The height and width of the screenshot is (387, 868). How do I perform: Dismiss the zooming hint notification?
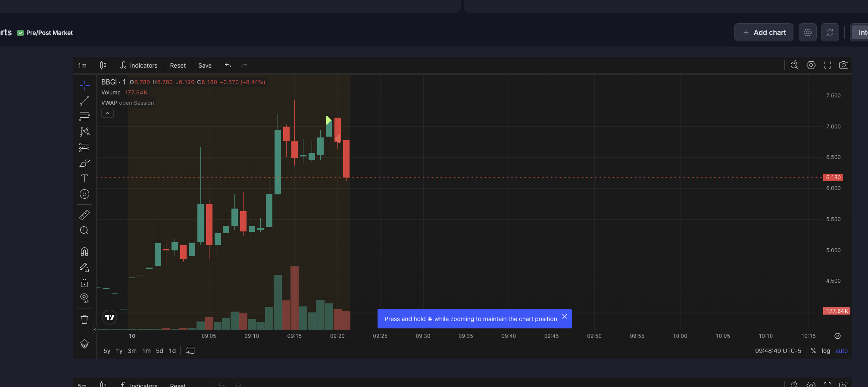[564, 316]
